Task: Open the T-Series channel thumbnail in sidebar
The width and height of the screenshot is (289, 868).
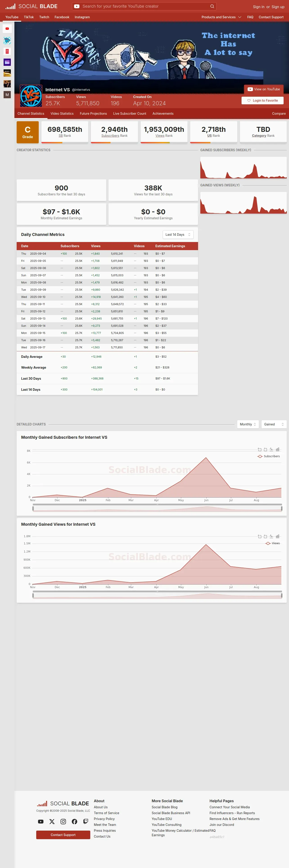Action: coord(7,51)
